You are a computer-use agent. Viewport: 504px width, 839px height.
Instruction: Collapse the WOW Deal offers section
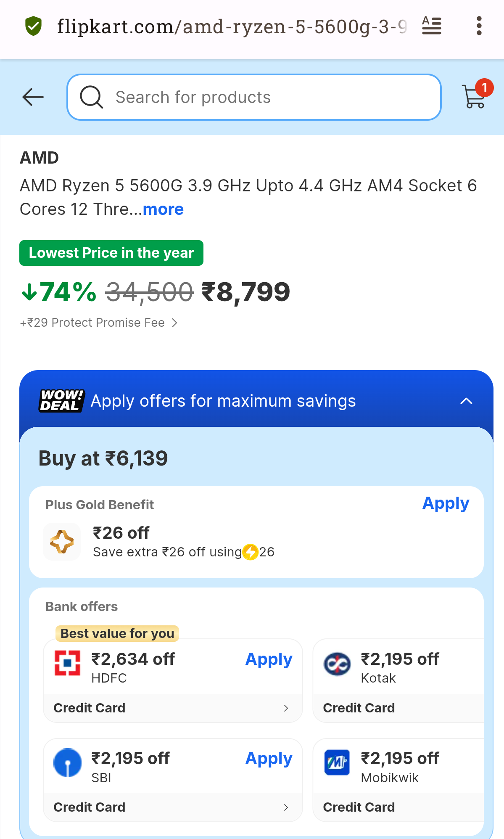coord(466,401)
